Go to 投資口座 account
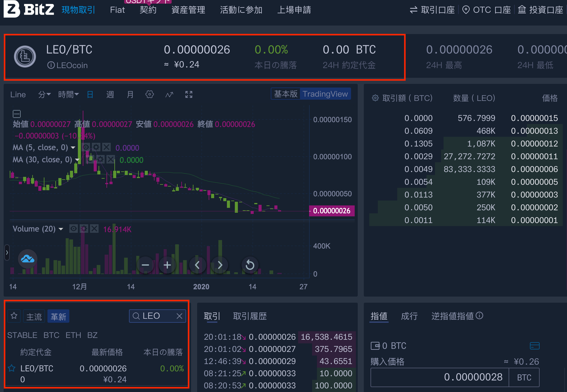Image resolution: width=567 pixels, height=392 pixels. pos(541,10)
